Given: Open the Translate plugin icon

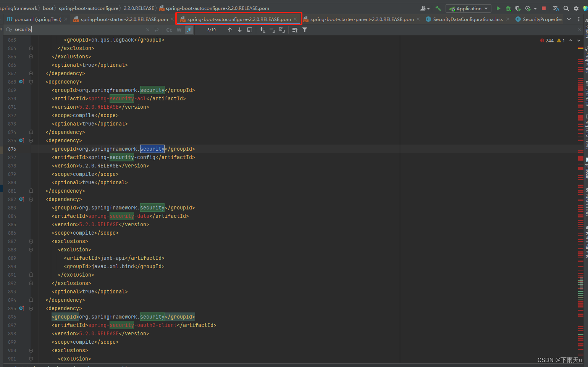Looking at the screenshot, I should pos(556,8).
